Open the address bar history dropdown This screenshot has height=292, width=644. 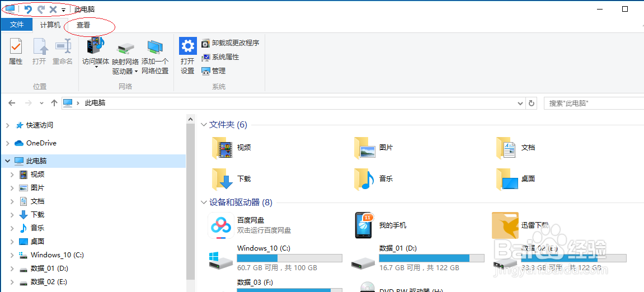click(520, 103)
